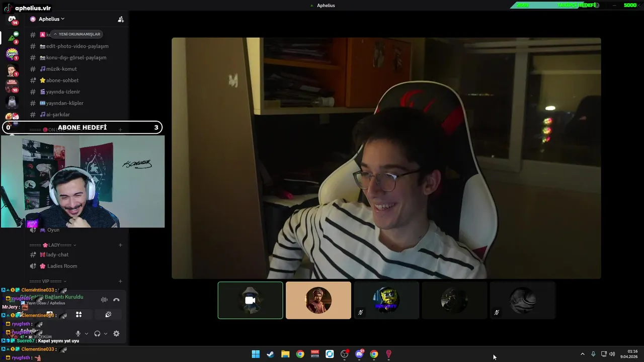644x362 pixels.
Task: Open Voicemeeter from the taskbar
Action: [x=315, y=354]
